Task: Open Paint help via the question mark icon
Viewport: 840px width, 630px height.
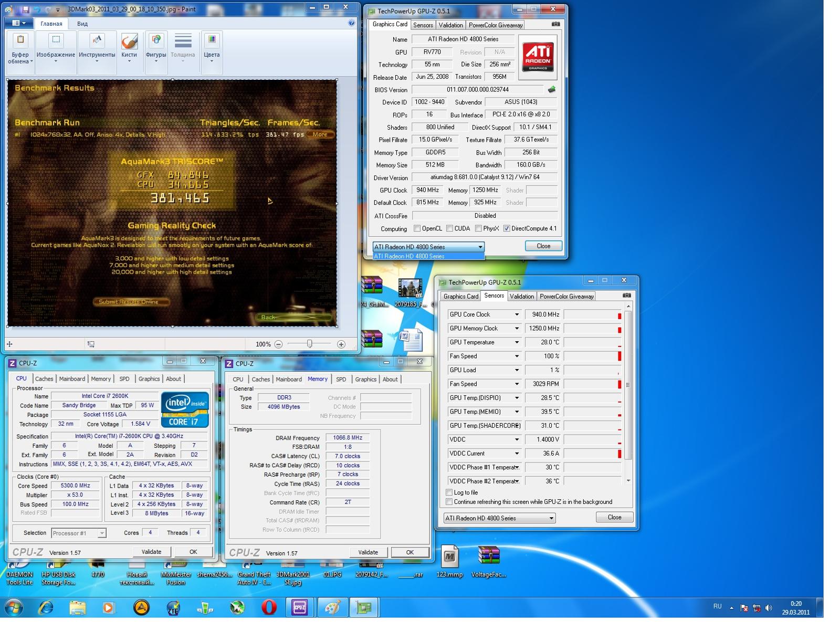Action: click(x=351, y=23)
